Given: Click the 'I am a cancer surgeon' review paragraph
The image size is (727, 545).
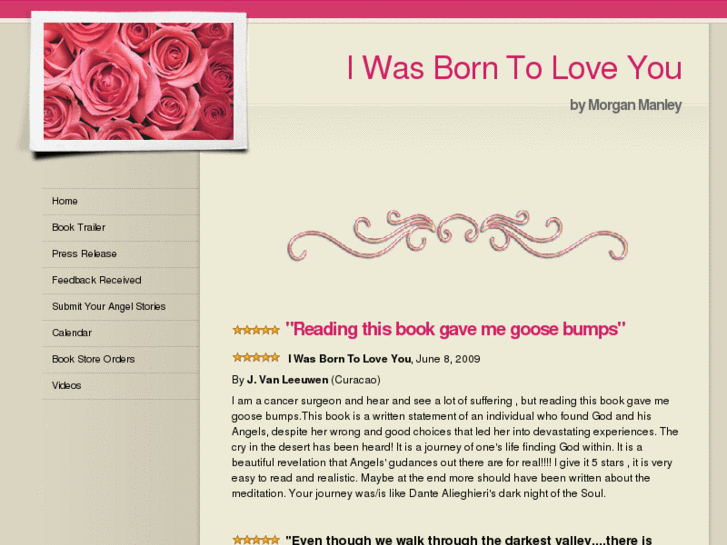Looking at the screenshot, I should click(x=454, y=447).
